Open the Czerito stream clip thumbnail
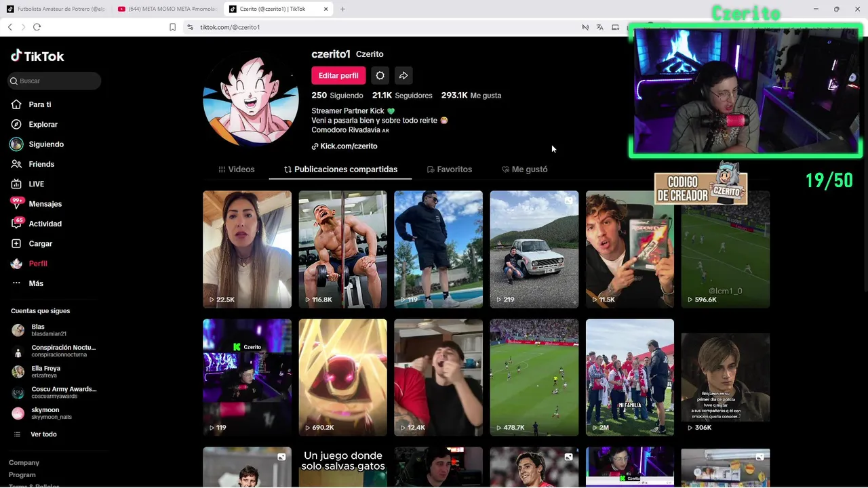868x488 pixels. point(247,378)
